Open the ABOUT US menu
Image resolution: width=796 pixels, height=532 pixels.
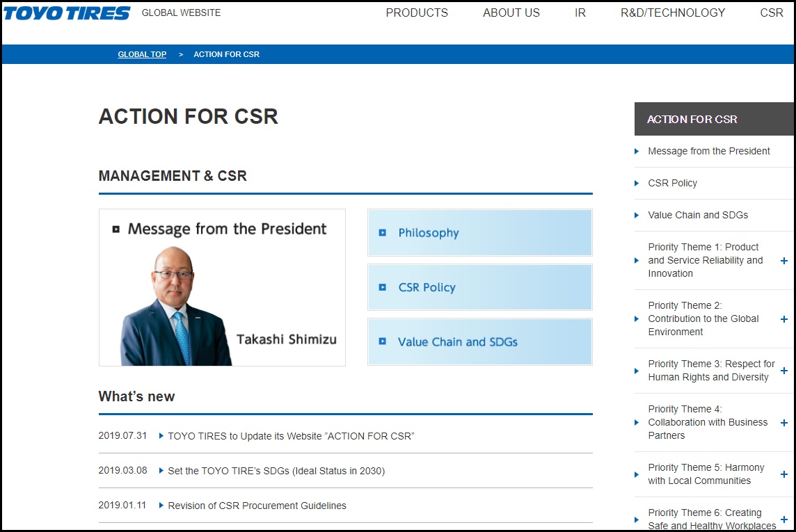click(511, 13)
